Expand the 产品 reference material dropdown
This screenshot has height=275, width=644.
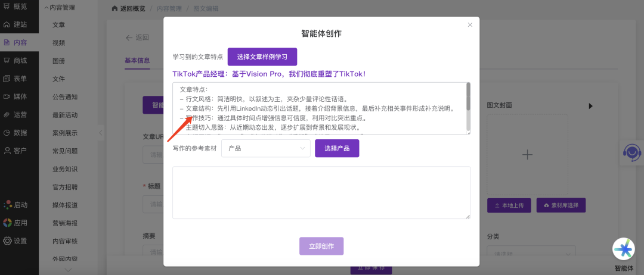[265, 148]
